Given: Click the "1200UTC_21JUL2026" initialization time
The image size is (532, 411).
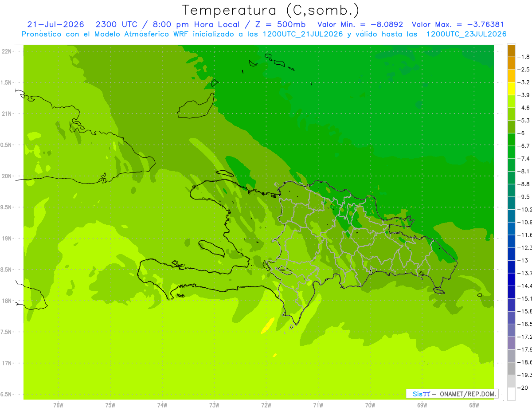Looking at the screenshot, I should click(x=303, y=34).
